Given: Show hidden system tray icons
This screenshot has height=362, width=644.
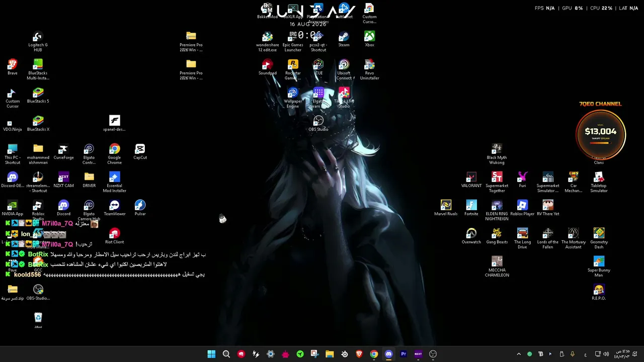Looking at the screenshot, I should 519,354.
